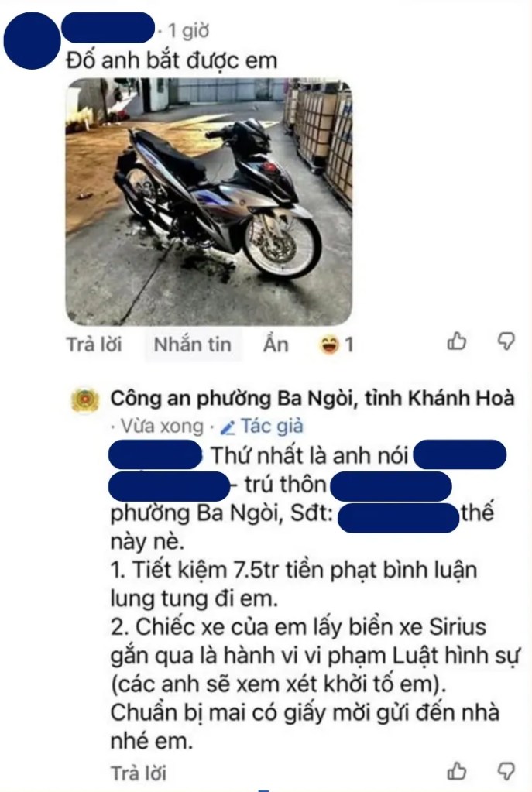Viewport: 532px width, 792px height.
Task: Like the police reply with thumbs-up
Action: [x=457, y=771]
